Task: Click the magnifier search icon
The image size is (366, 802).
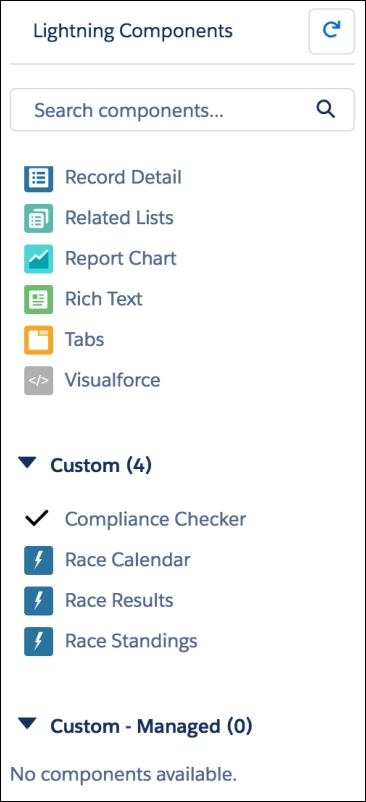Action: 325,109
